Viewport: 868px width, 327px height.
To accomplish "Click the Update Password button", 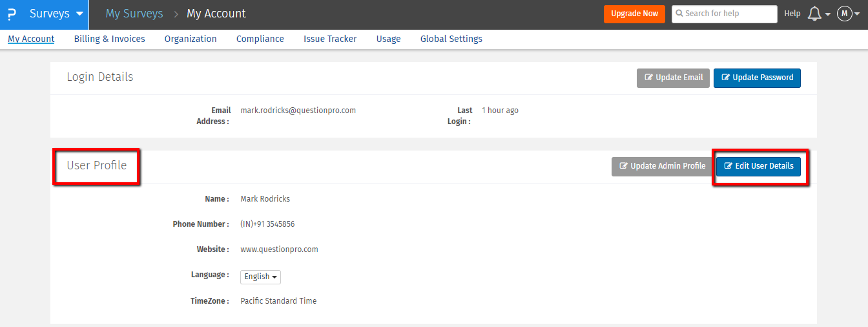I will pos(757,78).
